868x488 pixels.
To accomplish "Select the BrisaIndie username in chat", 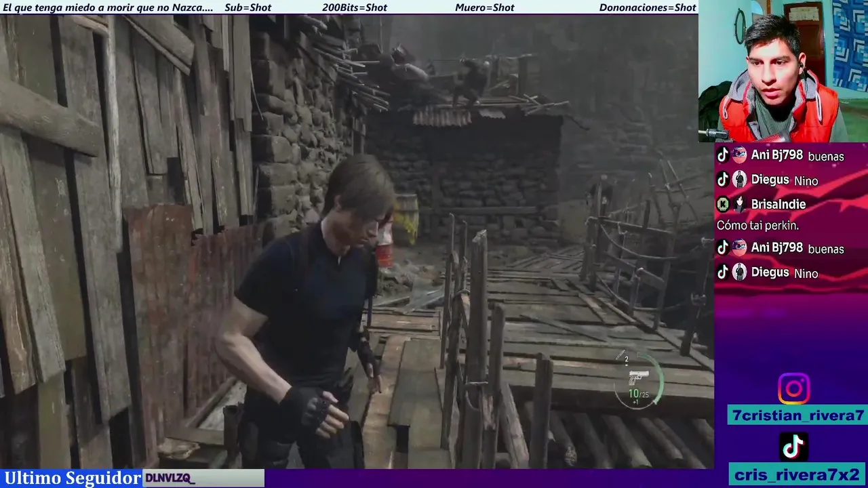I will tap(778, 204).
